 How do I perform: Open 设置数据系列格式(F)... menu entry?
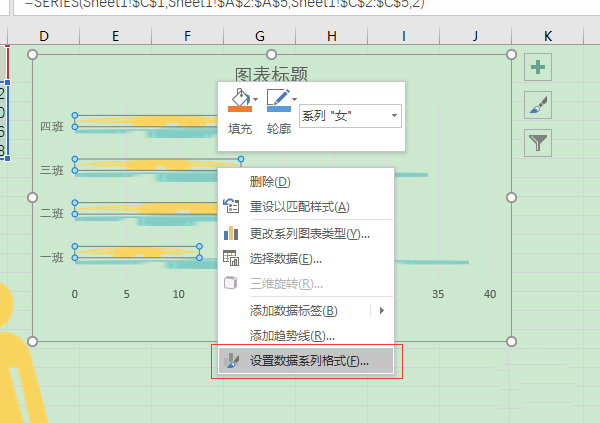click(x=306, y=361)
